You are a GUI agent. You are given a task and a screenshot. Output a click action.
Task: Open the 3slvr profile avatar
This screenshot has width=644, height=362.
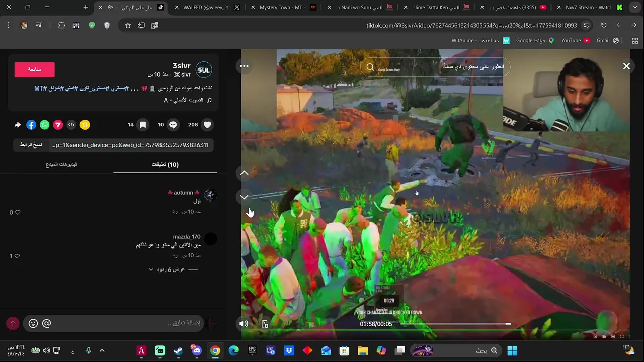coord(204,70)
